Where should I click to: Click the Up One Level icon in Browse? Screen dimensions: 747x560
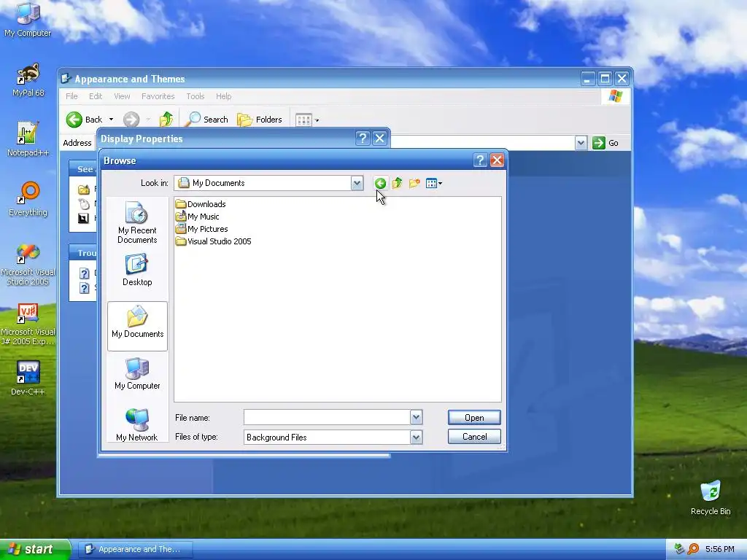(397, 183)
